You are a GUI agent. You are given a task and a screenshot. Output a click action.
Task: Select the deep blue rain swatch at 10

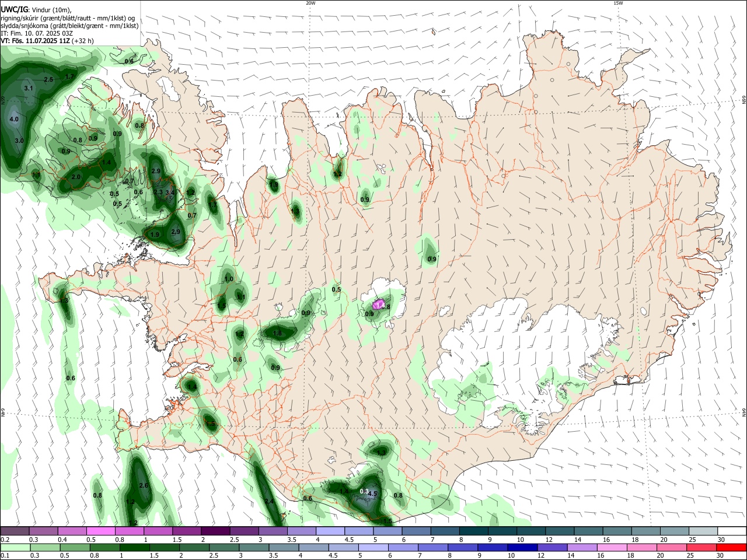[522, 547]
